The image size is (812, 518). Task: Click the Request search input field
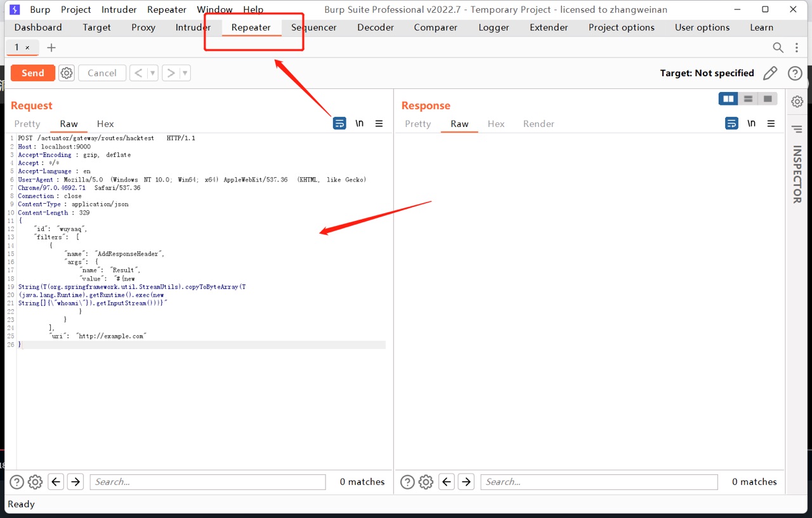(207, 482)
